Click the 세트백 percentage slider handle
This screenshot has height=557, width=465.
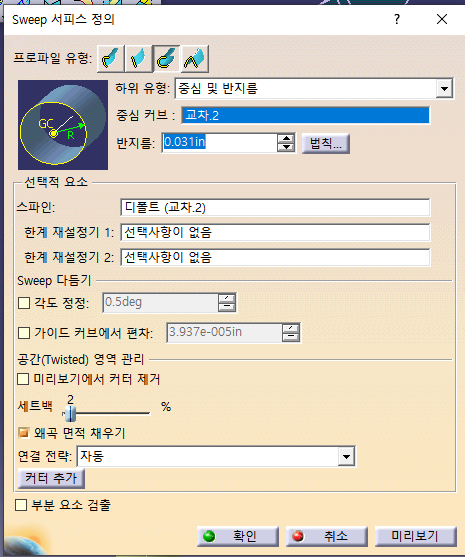coord(71,413)
